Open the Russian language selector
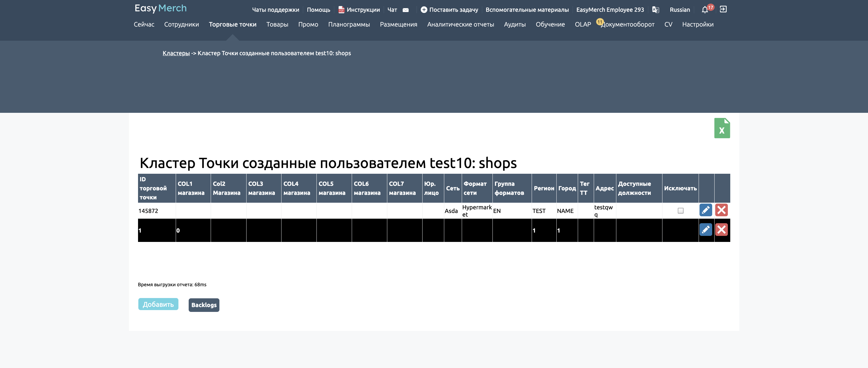The width and height of the screenshot is (868, 368). 680,10
